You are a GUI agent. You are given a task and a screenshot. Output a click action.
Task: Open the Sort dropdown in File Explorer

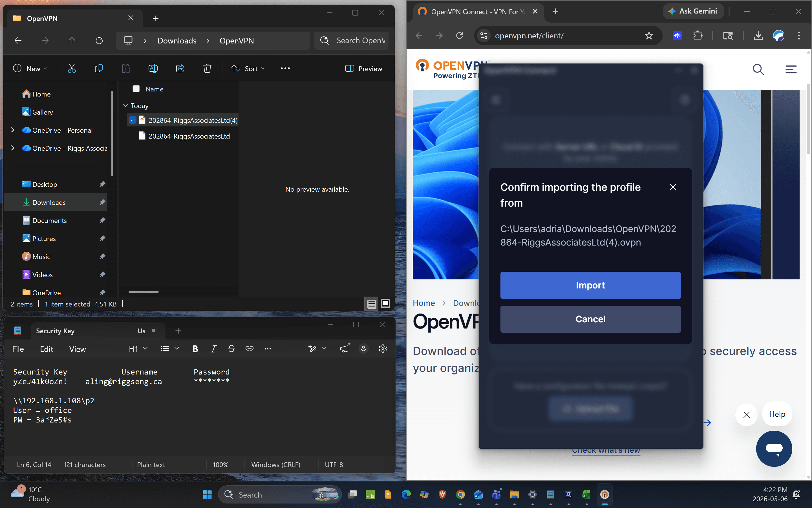click(248, 69)
